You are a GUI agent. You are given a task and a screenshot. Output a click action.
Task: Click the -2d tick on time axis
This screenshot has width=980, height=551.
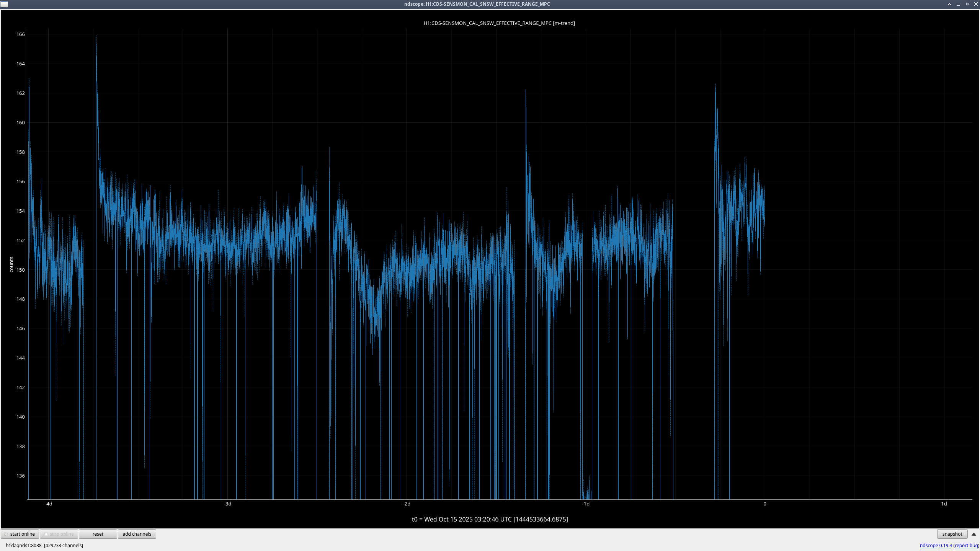(x=407, y=504)
